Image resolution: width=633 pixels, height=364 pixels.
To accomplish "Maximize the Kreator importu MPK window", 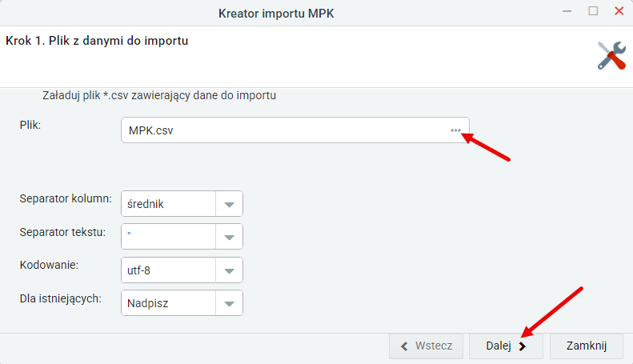I will click(593, 11).
